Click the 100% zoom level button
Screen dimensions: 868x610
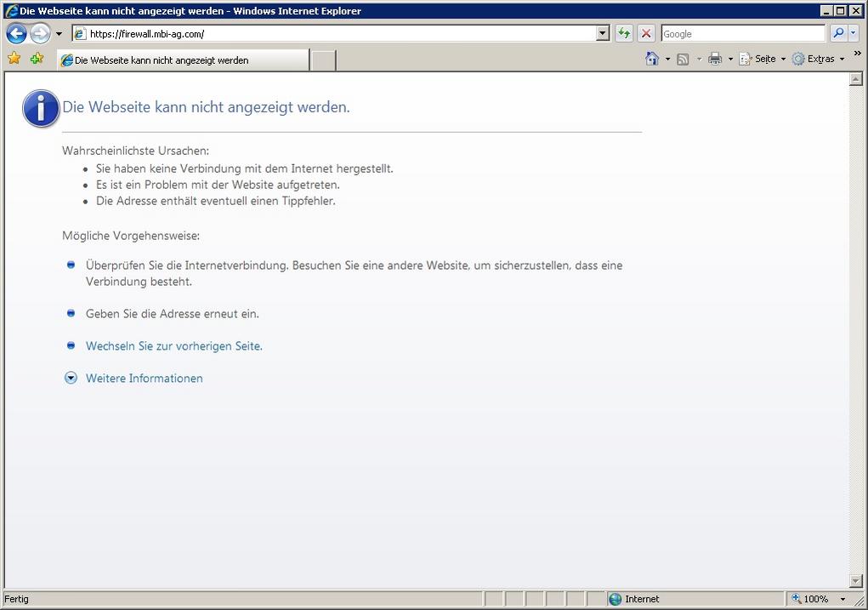(812, 599)
